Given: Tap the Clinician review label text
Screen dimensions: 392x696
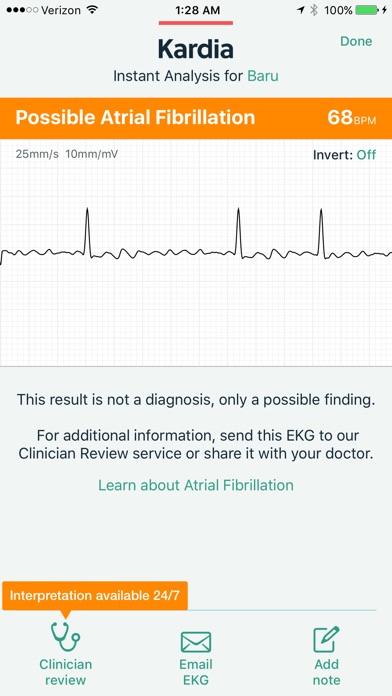Looking at the screenshot, I should pos(66,672).
